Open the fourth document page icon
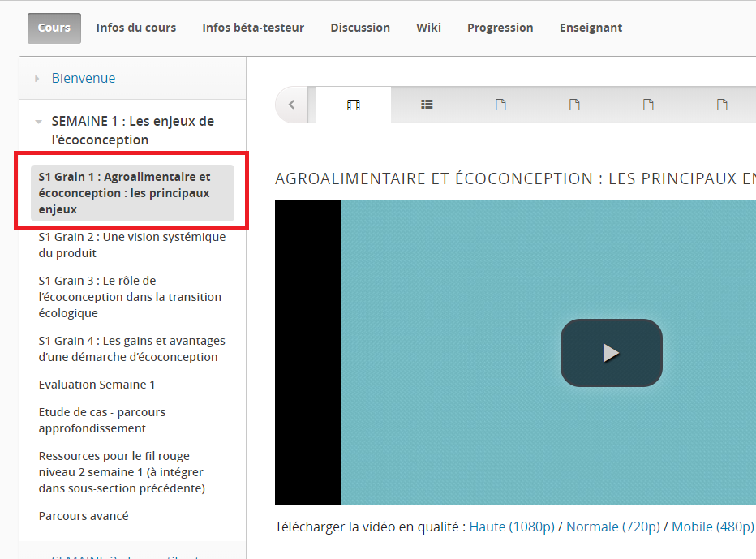The image size is (756, 559). (722, 105)
